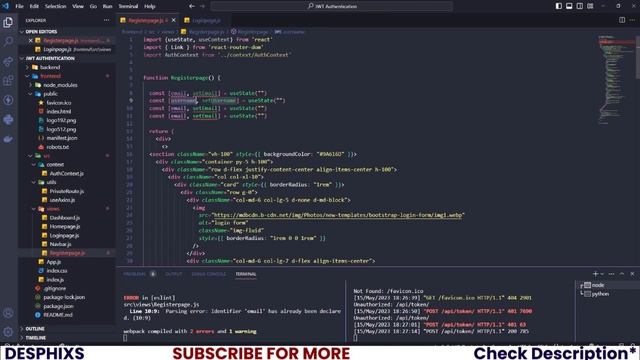Maximize the terminal panel with the chevron
640x360 pixels.
622,274
